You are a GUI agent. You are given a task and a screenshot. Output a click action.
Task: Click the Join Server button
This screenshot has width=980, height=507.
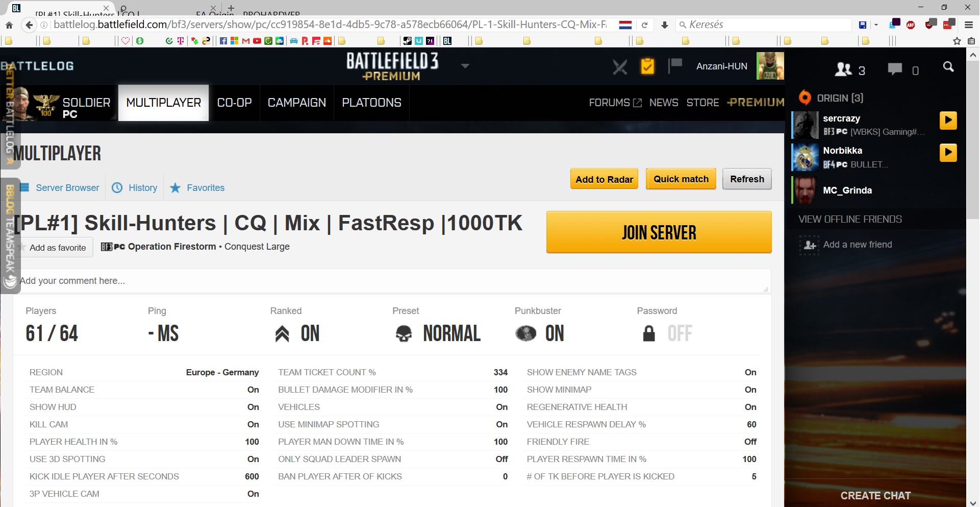(659, 232)
